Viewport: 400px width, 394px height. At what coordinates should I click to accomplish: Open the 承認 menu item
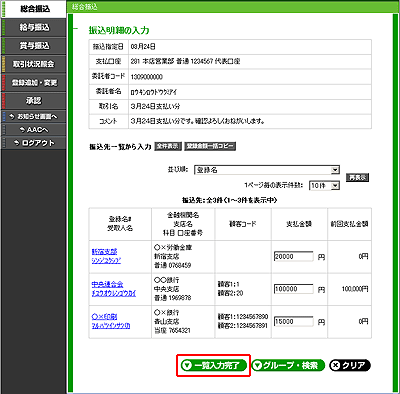click(34, 101)
